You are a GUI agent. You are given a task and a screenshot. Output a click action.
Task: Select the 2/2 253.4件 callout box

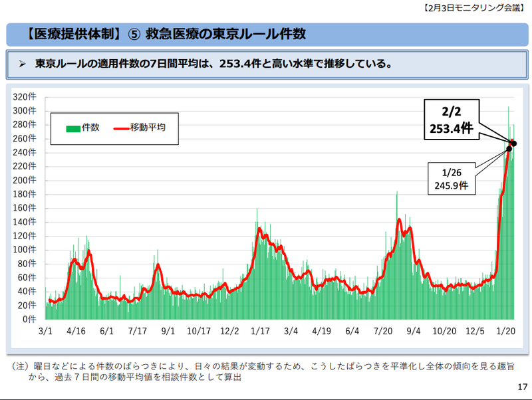(x=452, y=120)
